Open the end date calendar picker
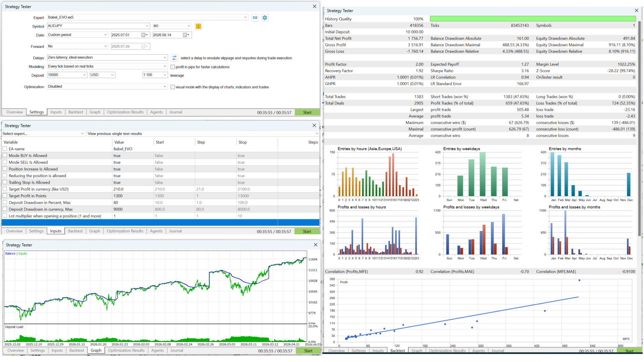 (x=186, y=35)
